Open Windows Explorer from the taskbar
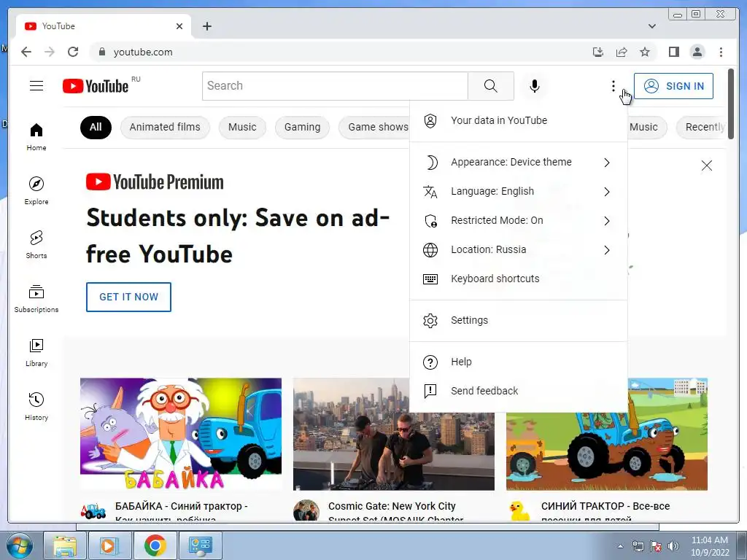The image size is (747, 560). click(x=65, y=545)
